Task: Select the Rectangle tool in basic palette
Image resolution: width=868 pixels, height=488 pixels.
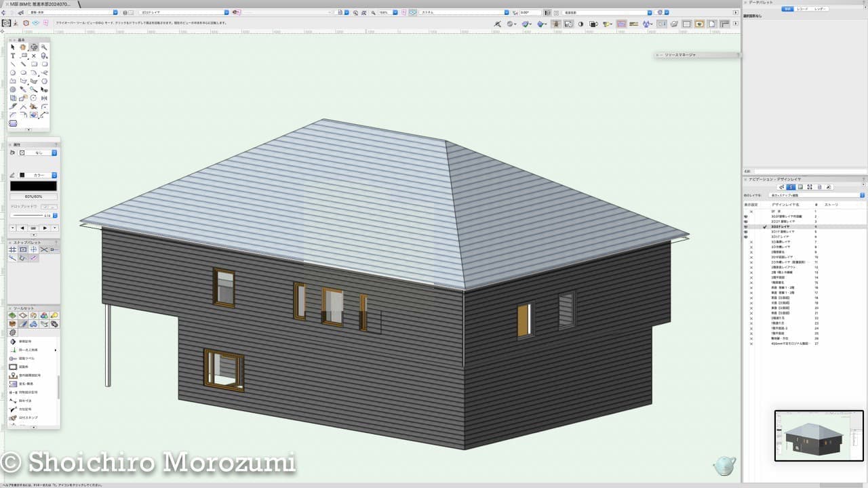Action: [34, 64]
